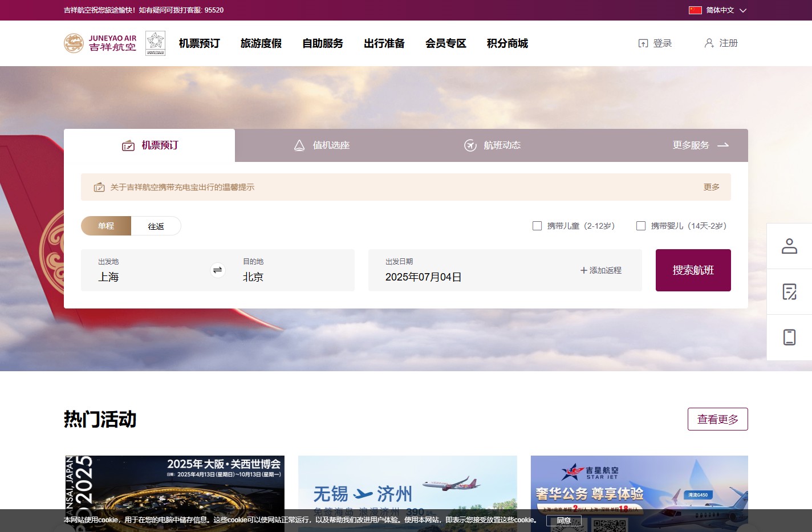The width and height of the screenshot is (812, 532).
Task: Click the Star Alliance Connecting Partner badge
Action: [x=155, y=43]
